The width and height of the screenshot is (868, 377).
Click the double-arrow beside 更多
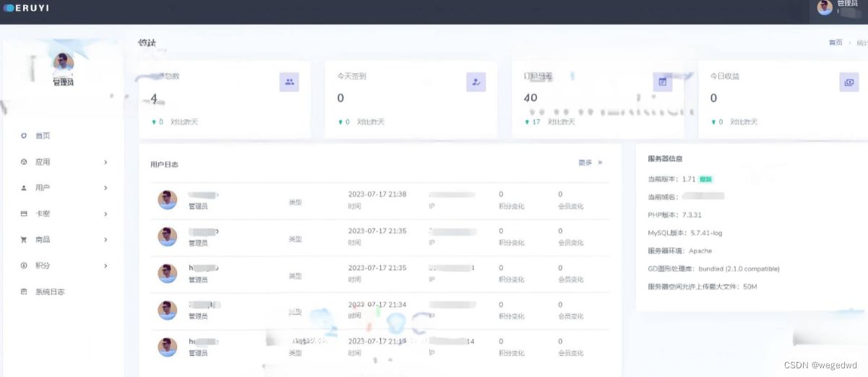coord(600,162)
